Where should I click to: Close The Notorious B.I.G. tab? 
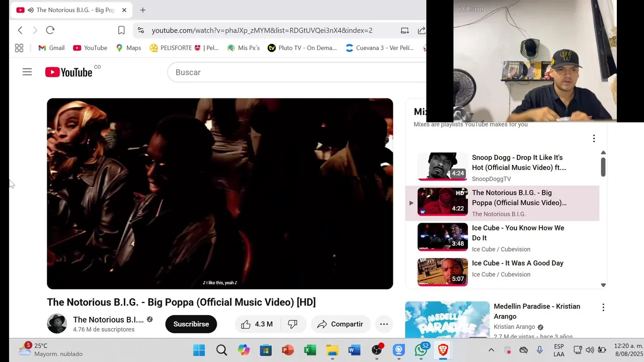[x=124, y=10]
